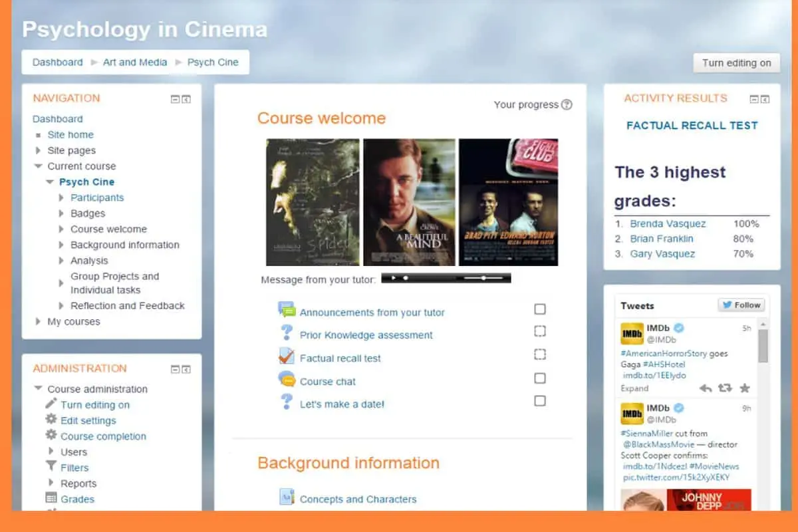The width and height of the screenshot is (798, 532).
Task: Favorite the American Horror Story tweet with star
Action: click(x=745, y=388)
